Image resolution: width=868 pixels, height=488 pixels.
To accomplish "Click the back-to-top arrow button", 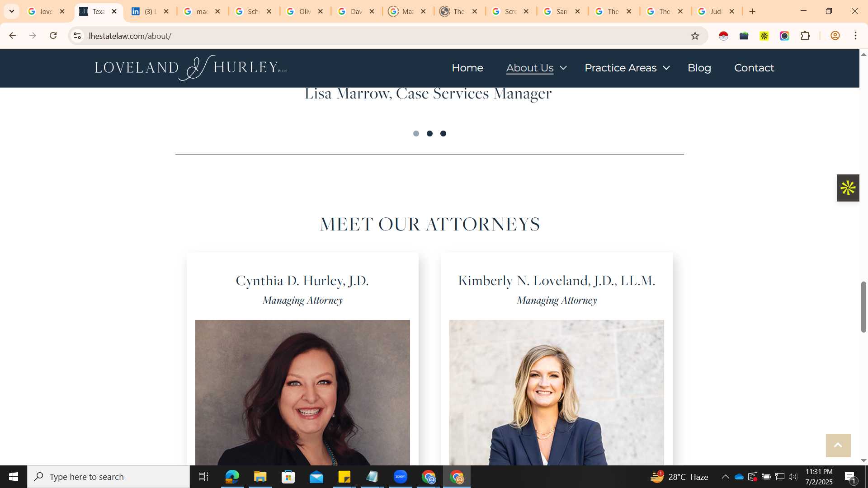I will [838, 446].
